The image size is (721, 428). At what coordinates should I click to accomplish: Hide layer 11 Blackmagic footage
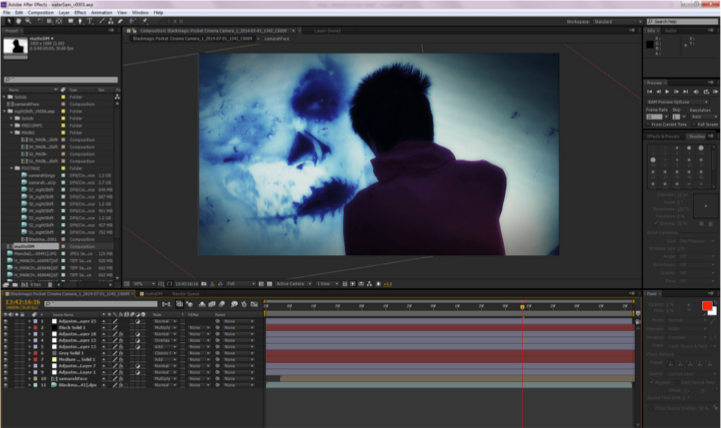coord(6,385)
